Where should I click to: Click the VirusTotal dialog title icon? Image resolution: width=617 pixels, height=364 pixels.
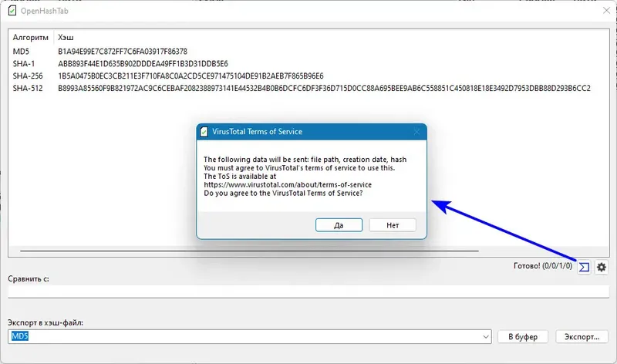click(204, 132)
